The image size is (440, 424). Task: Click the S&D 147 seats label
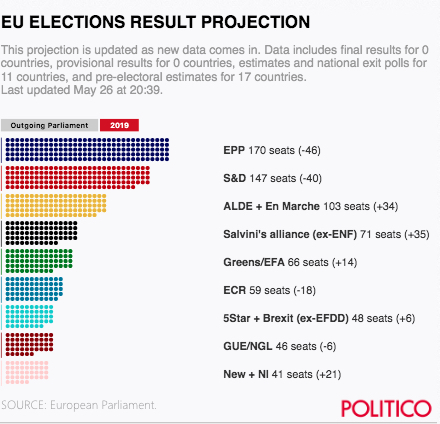(x=272, y=178)
